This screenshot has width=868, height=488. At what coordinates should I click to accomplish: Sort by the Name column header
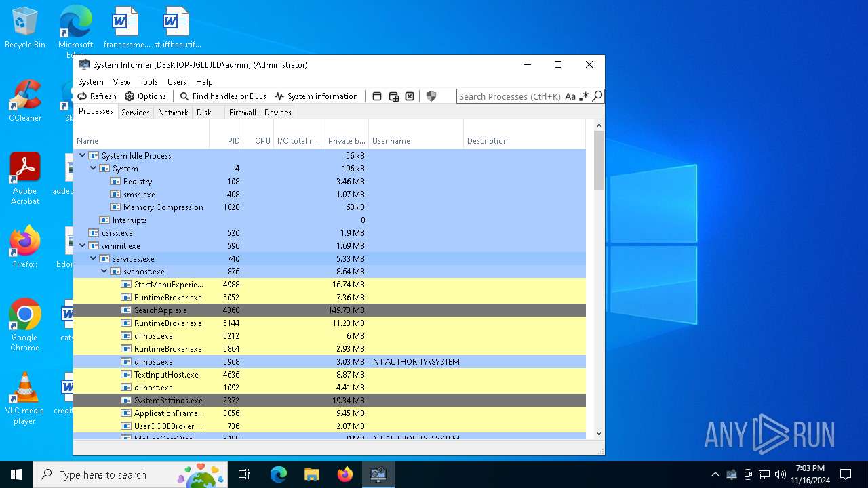pos(141,141)
